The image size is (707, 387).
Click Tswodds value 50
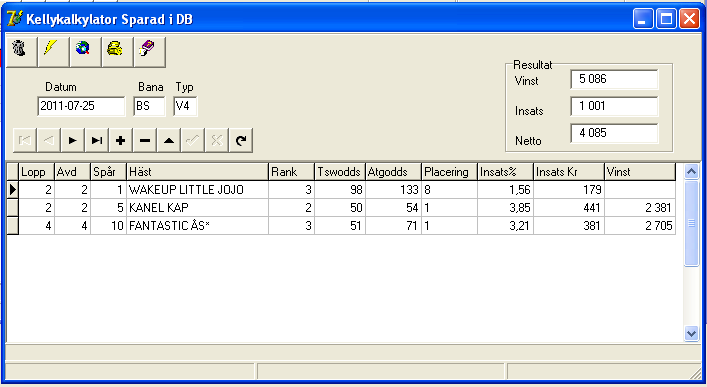340,208
